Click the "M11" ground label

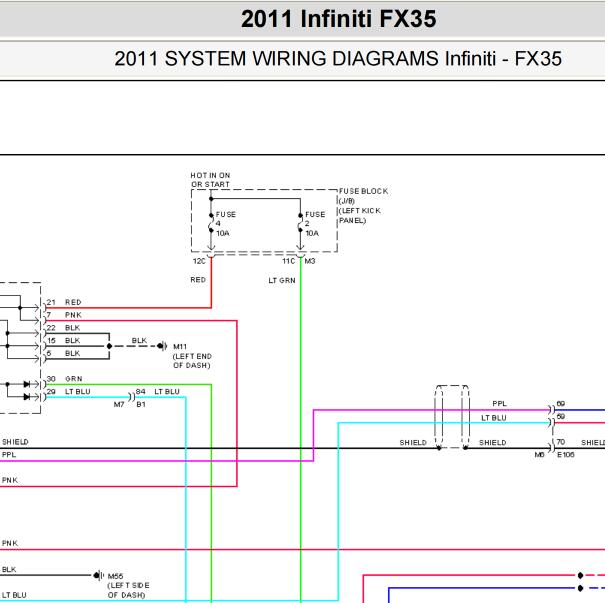180,346
